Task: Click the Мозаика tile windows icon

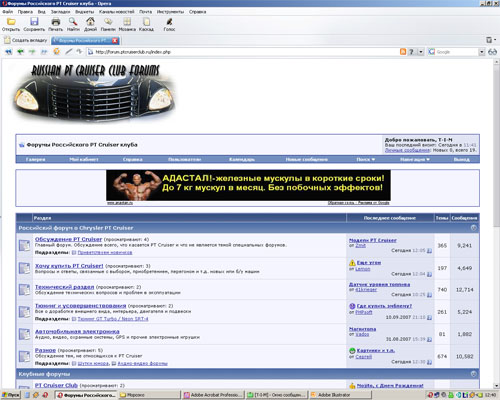Action: (x=127, y=22)
